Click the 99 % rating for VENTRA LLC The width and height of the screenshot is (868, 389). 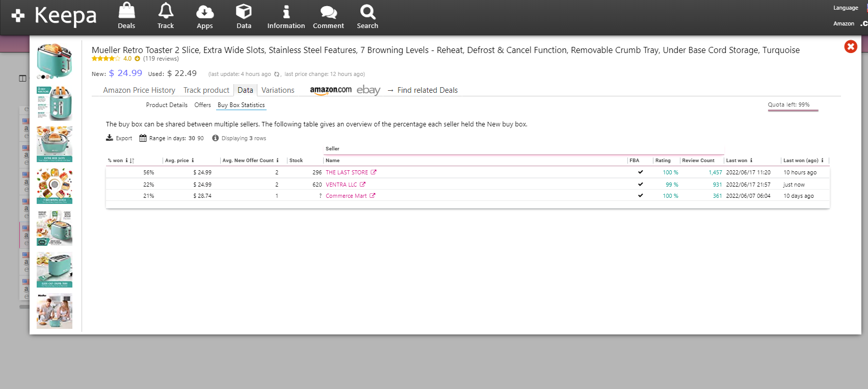pos(672,185)
